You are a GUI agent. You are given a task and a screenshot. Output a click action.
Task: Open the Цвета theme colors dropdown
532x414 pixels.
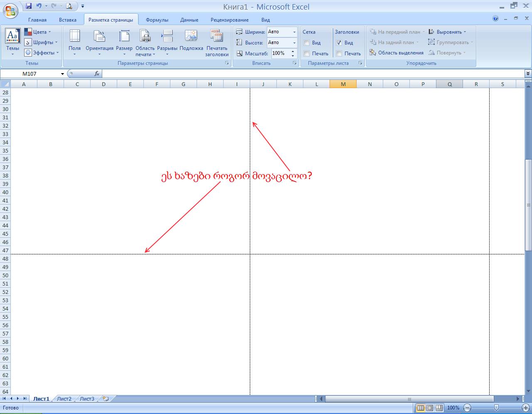pyautogui.click(x=37, y=32)
